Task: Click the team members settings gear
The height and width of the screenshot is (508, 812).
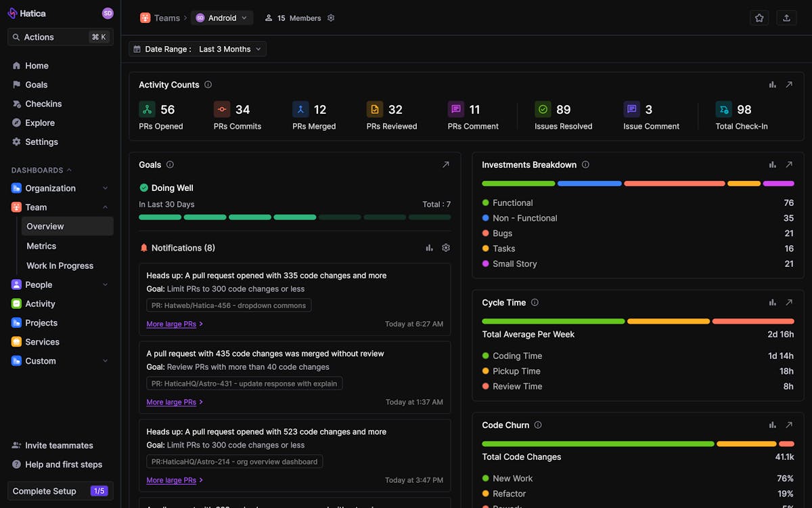Action: [331, 18]
